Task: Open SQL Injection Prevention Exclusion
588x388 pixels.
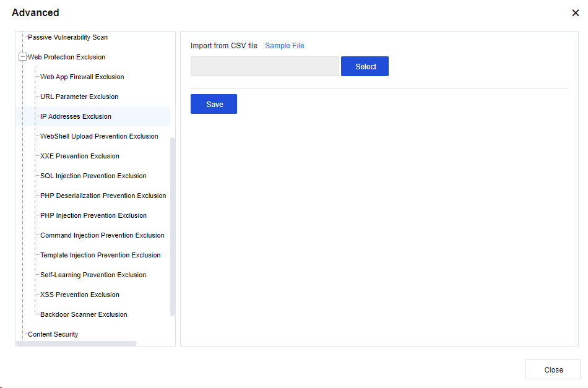Action: (x=93, y=176)
